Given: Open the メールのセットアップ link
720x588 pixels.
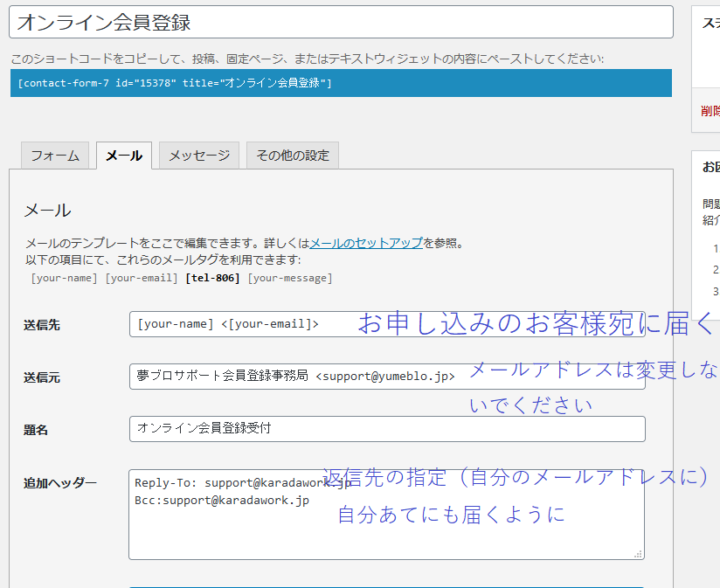Looking at the screenshot, I should [x=366, y=243].
